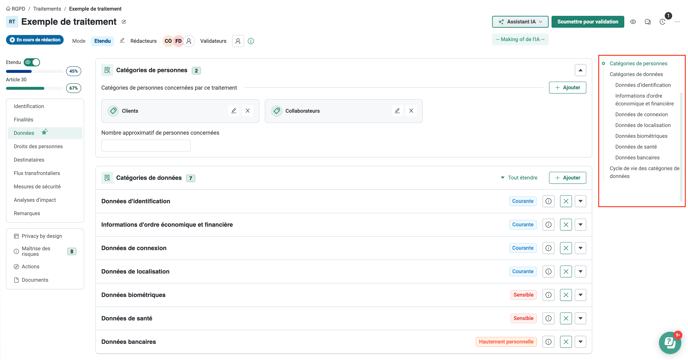Select the CO rédacteur avatar
Screen dimensions: 688x360
click(x=168, y=41)
